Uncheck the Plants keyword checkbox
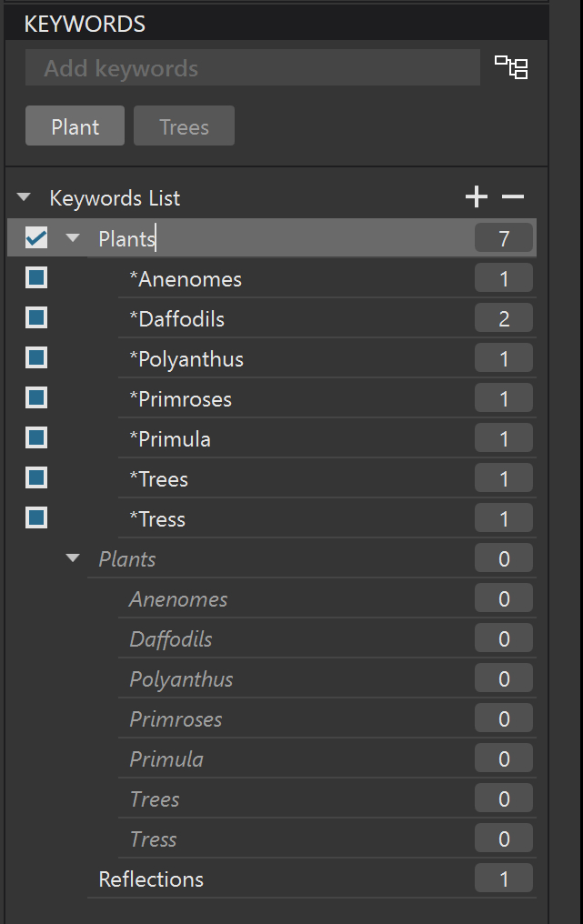The image size is (583, 924). [36, 238]
